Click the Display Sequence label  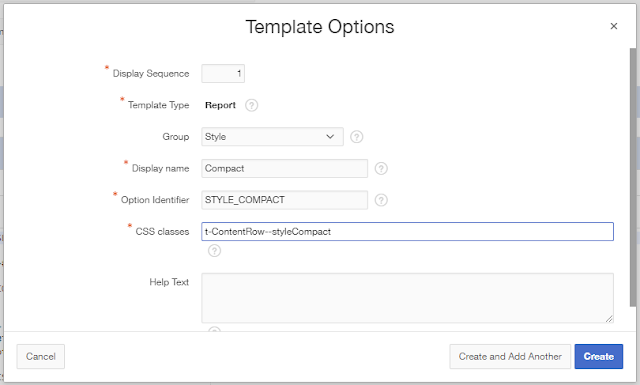(x=151, y=73)
